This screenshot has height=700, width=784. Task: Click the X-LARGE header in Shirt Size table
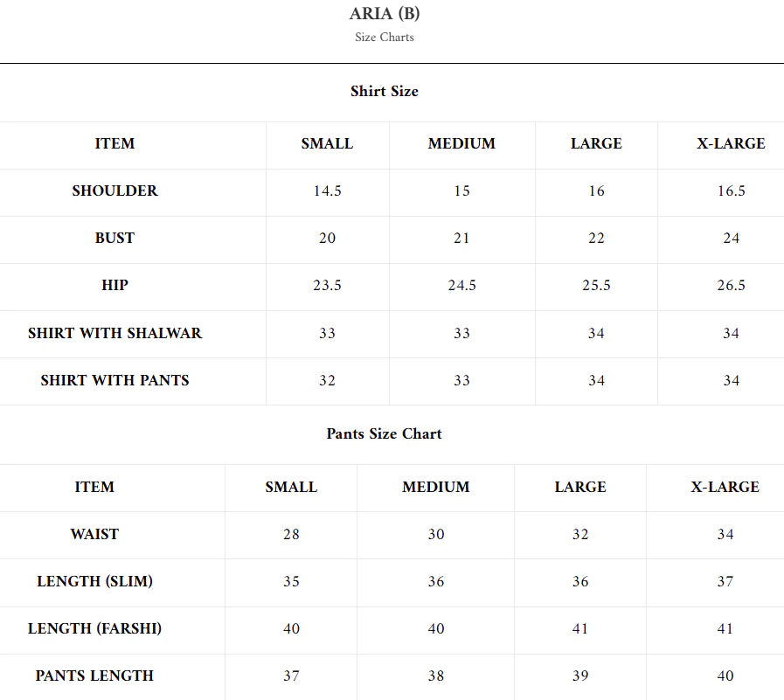pos(731,143)
